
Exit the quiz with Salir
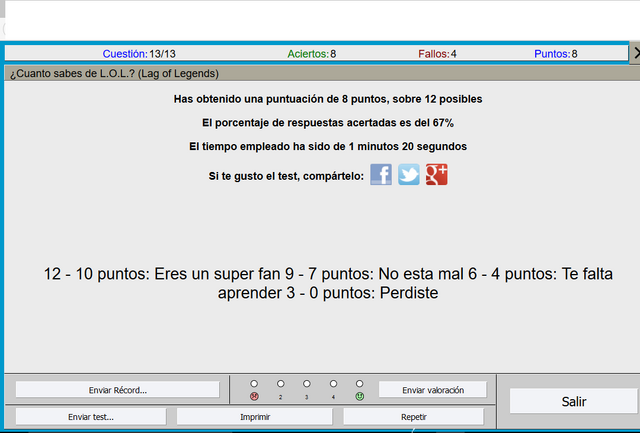tap(573, 402)
